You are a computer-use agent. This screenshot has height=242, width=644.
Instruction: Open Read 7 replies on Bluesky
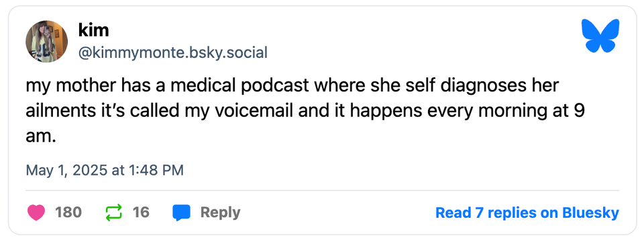click(527, 213)
